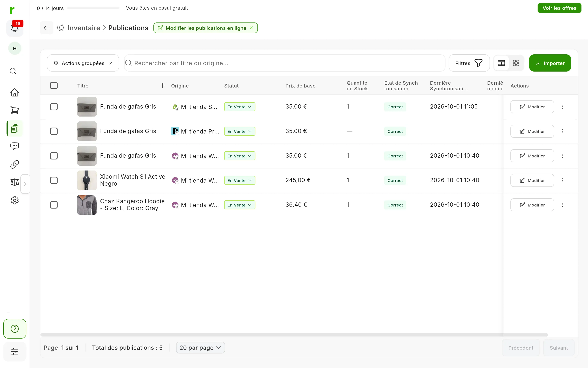Check the 2026-10-01 10:40 Funda de gafas Gris row
The height and width of the screenshot is (368, 588).
click(x=54, y=156)
